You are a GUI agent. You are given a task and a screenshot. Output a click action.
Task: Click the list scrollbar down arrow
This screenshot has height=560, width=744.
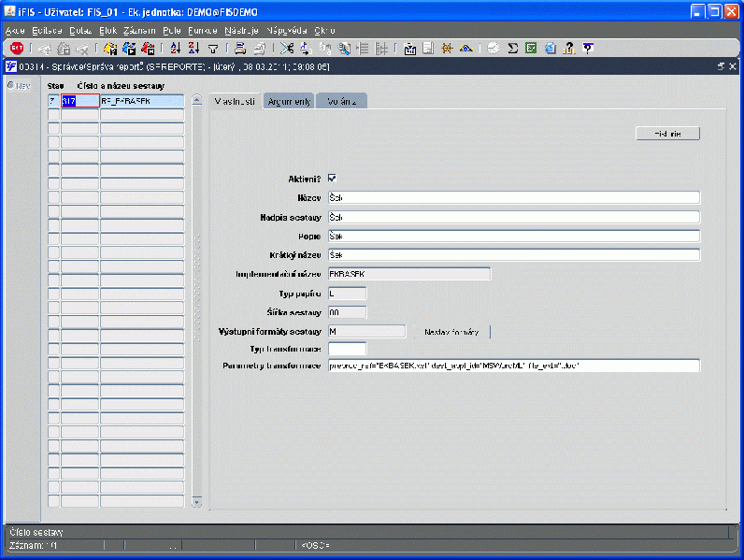tap(197, 502)
